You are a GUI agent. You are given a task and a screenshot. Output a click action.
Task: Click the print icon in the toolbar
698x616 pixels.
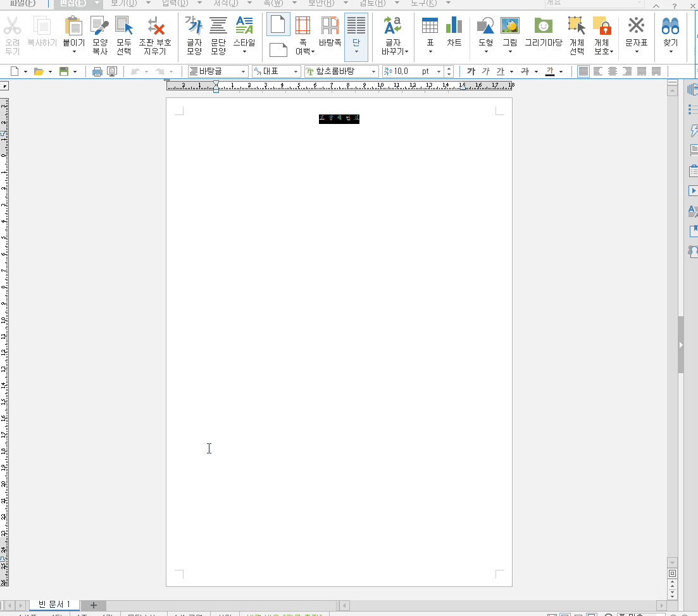tap(96, 71)
